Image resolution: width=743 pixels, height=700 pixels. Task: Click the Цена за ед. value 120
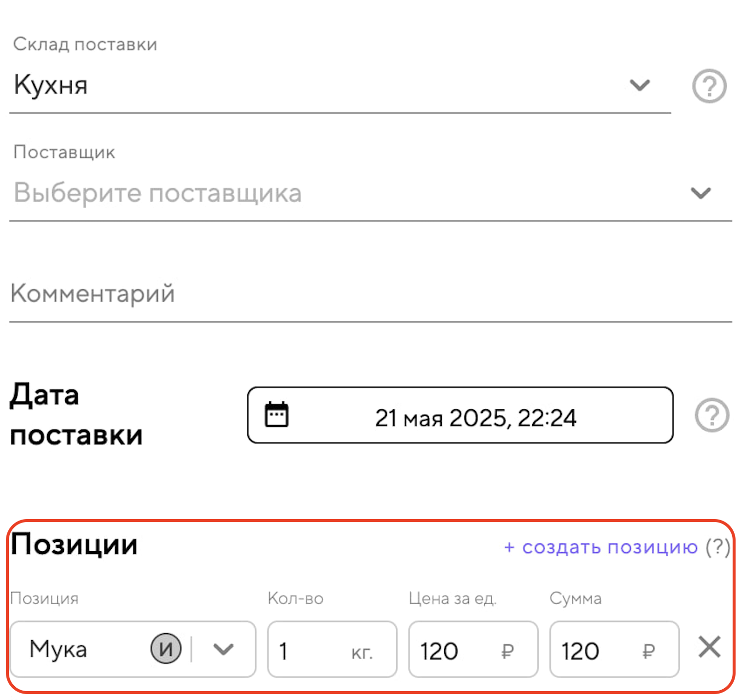(x=439, y=651)
